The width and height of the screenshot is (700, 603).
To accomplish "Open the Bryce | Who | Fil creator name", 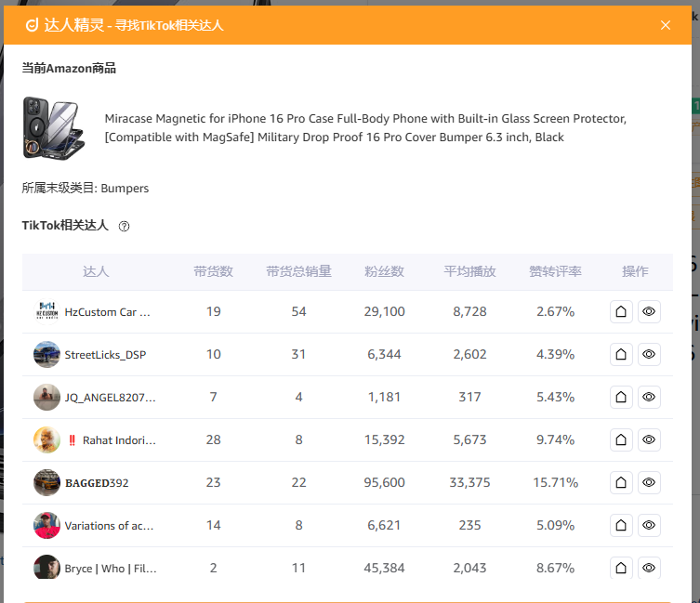I will [x=110, y=569].
